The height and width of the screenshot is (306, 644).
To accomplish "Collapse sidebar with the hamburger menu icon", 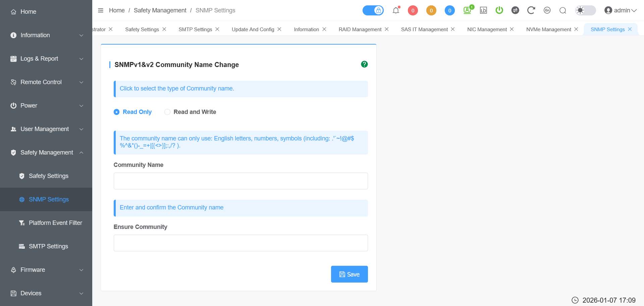I will pos(101,10).
